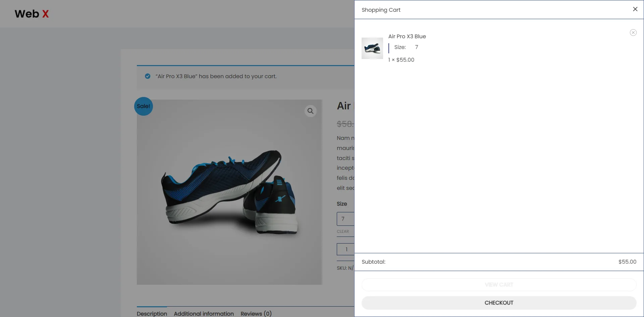Click the 1 × $55.00 line price

[401, 60]
